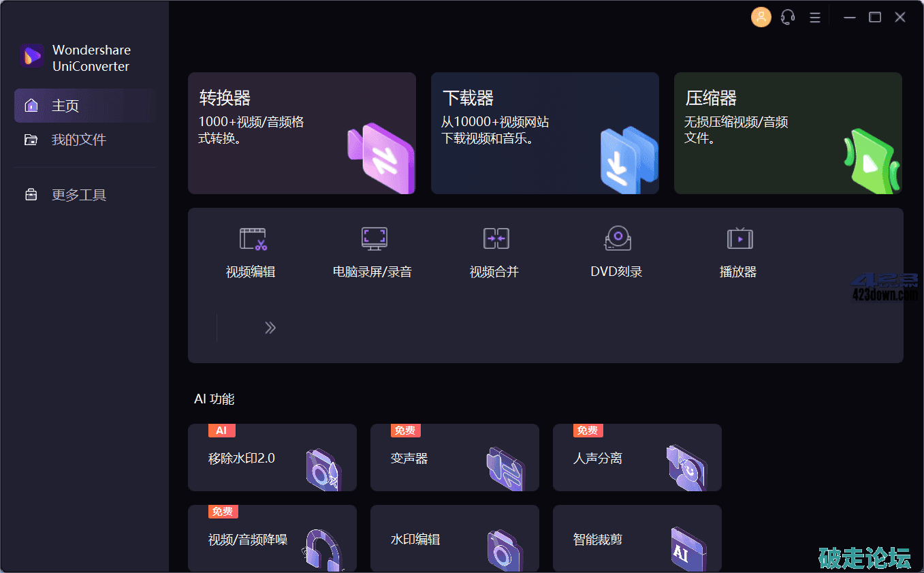Open the 压缩器 compressor card
Image resolution: width=924 pixels, height=573 pixels.
coord(788,134)
